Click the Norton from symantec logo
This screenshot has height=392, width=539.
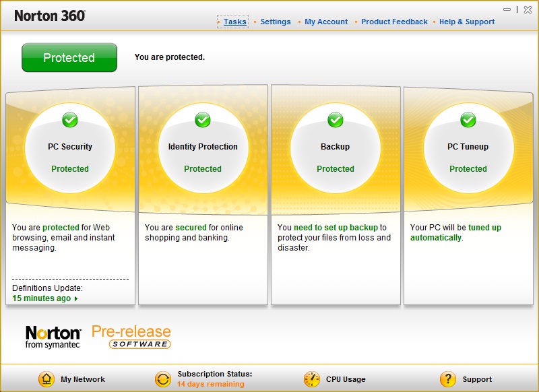tap(53, 337)
